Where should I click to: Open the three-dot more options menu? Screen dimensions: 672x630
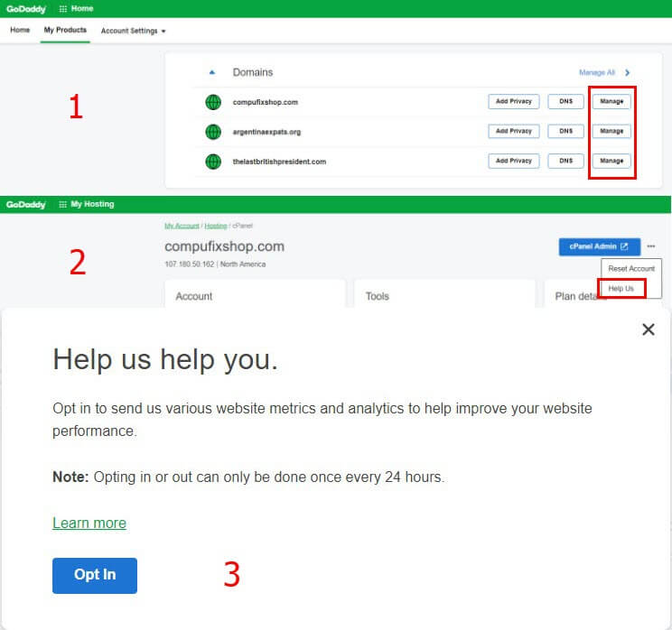coord(651,246)
